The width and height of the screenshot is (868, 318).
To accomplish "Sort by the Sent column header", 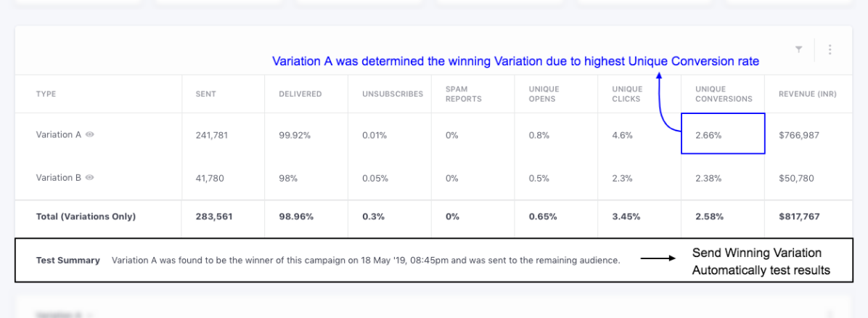I will coord(206,94).
